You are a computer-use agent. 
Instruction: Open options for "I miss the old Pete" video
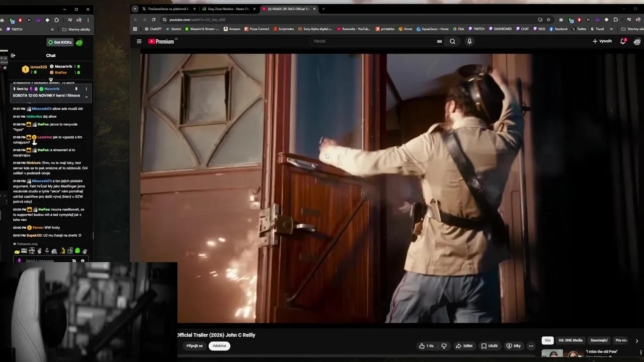[640, 352]
